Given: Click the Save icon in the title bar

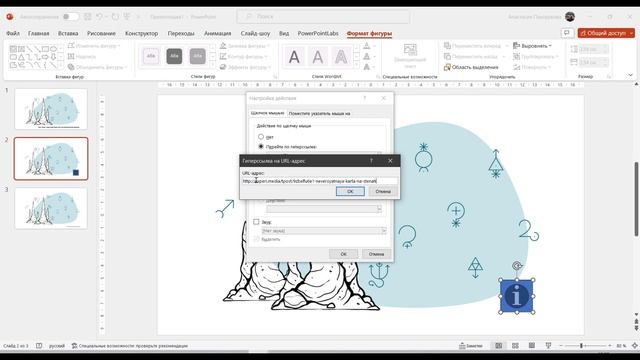Looking at the screenshot, I should point(87,17).
